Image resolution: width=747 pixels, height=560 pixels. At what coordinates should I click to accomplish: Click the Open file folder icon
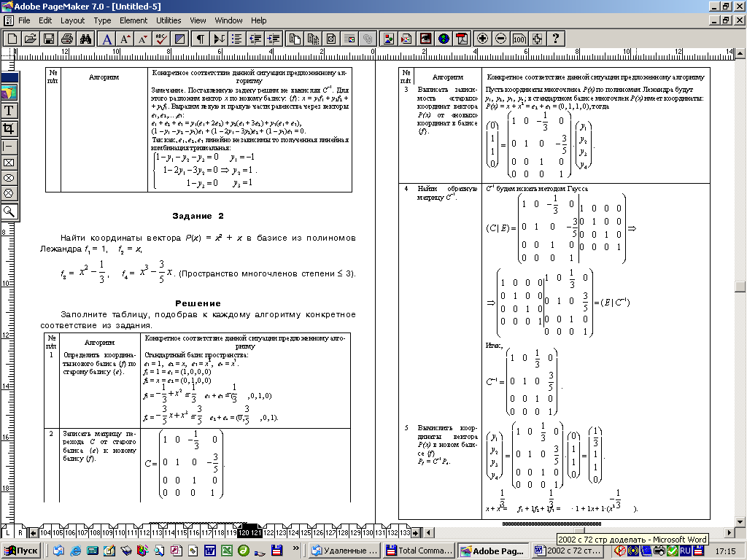point(31,39)
